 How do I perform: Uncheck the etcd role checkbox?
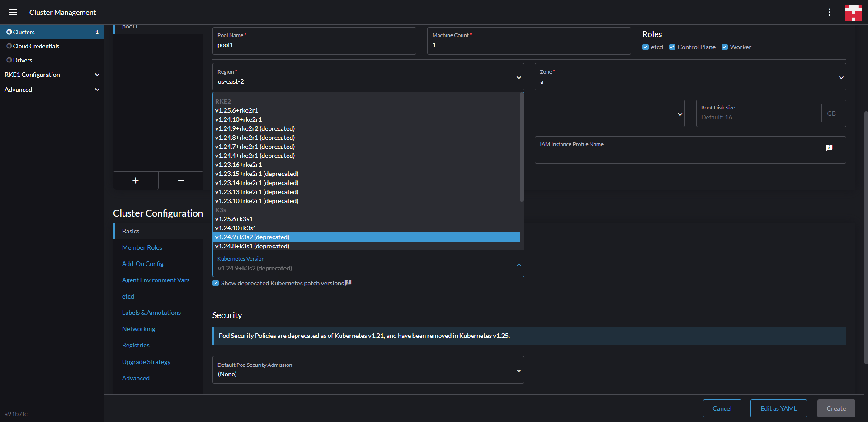tap(646, 47)
